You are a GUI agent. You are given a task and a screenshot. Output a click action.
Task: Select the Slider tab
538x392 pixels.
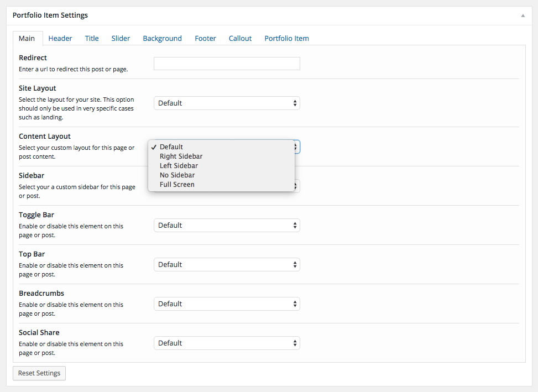click(121, 38)
